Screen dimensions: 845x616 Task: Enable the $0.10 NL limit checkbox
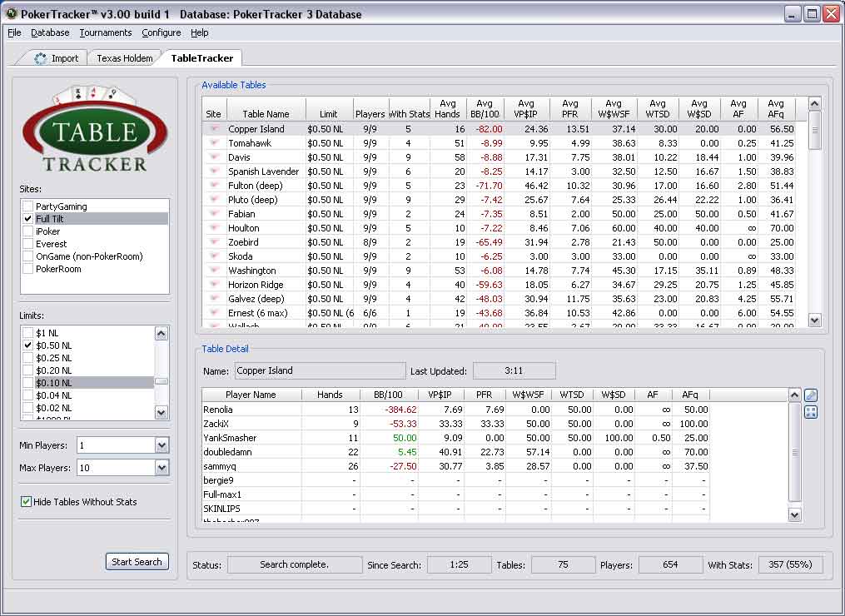[x=28, y=383]
